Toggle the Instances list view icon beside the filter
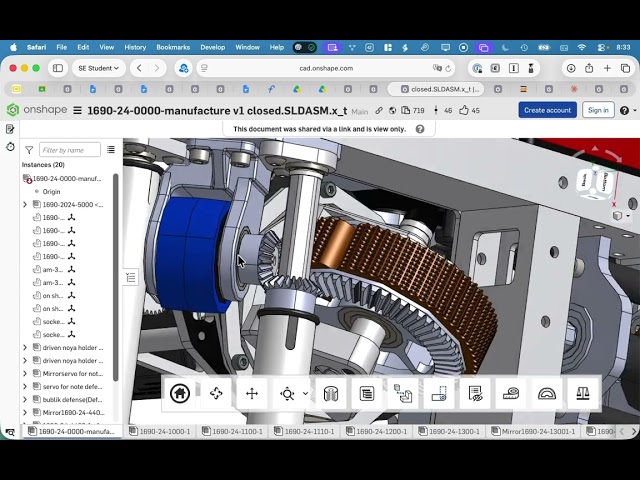Screen dimensions: 640x480 (x=111, y=150)
